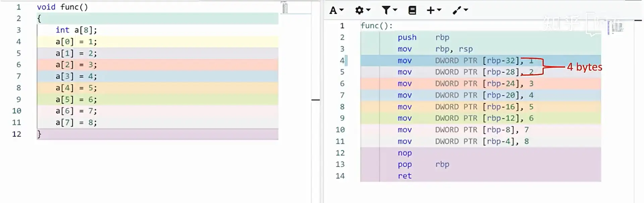
Task: Click the orange highlighted 'a[4] = 5;' line
Action: coord(157,88)
